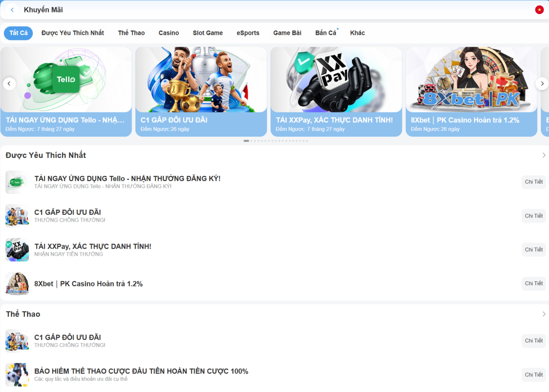Click list title TẢI XXPay, XÁC THỰC DANH TÍNH!
Viewport: 549px width, 392px height.
93,247
